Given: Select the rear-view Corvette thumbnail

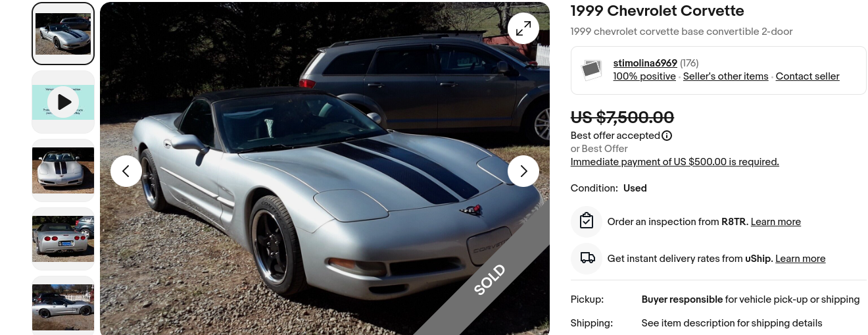Looking at the screenshot, I should pos(63,239).
